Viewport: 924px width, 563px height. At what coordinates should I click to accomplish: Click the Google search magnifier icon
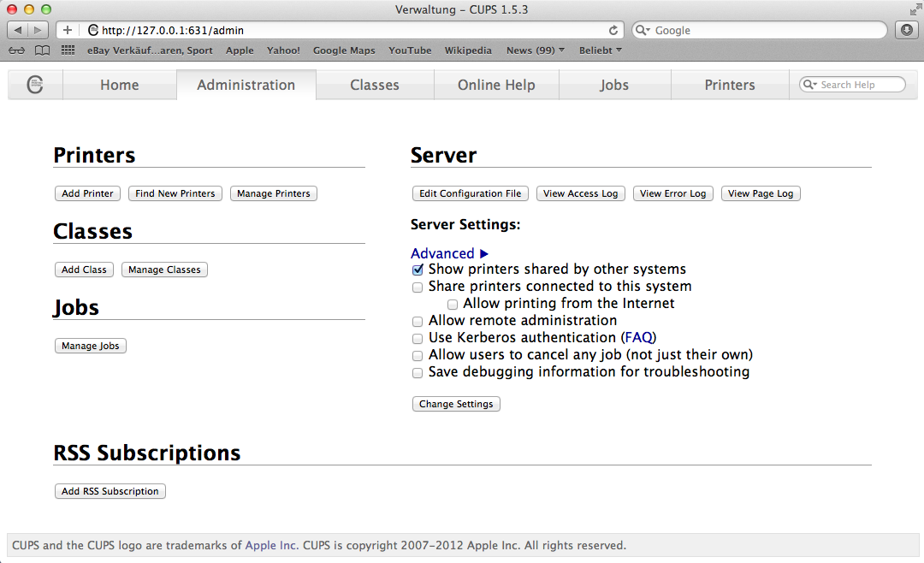(x=642, y=30)
